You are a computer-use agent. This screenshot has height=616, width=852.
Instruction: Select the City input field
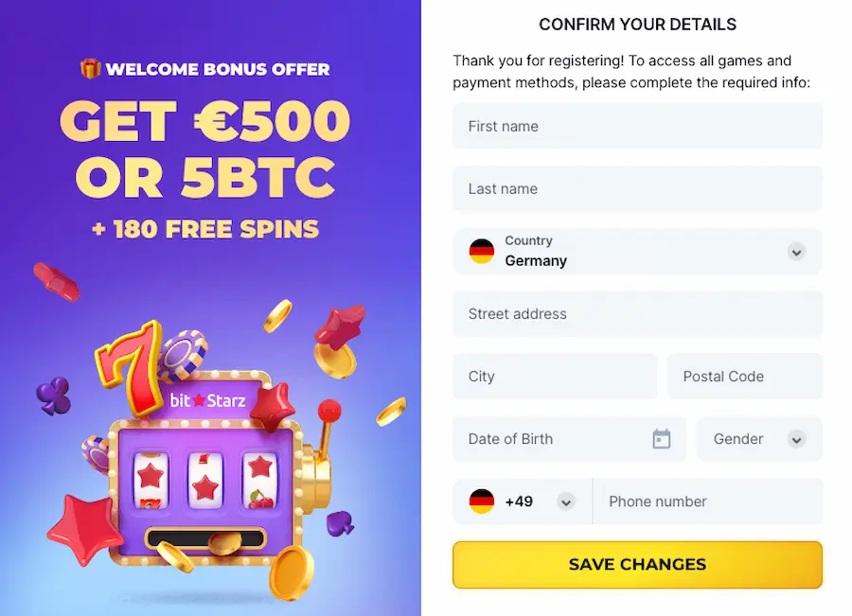555,377
